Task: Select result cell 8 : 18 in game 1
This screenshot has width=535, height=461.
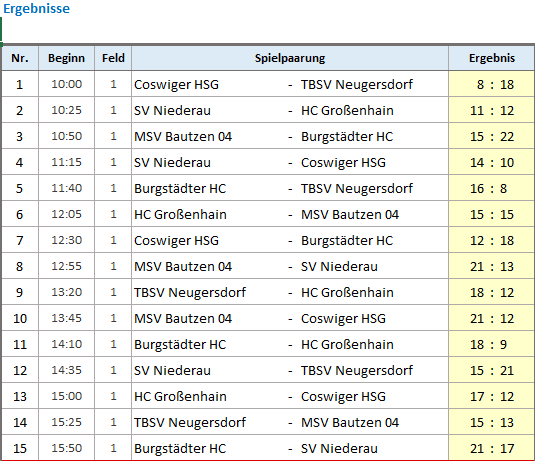Action: pyautogui.click(x=492, y=84)
